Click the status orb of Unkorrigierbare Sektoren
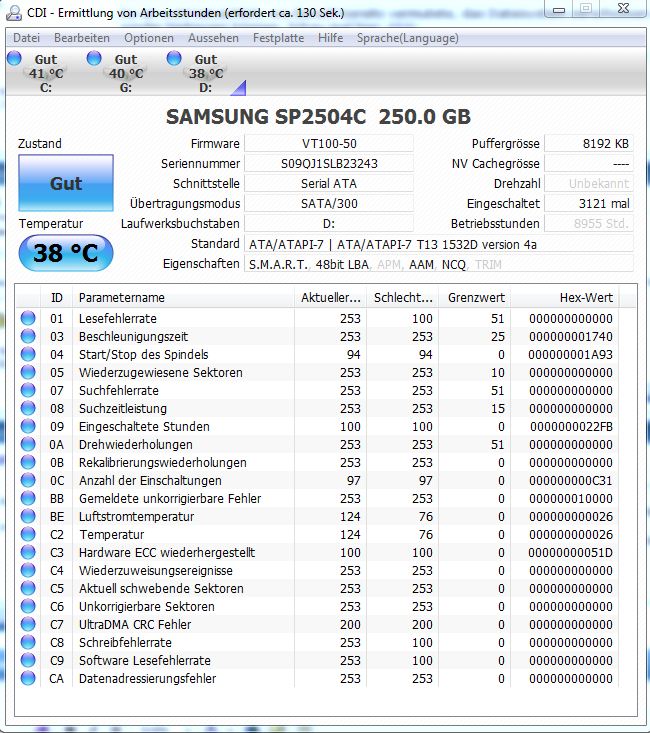650x733 pixels. [x=28, y=606]
